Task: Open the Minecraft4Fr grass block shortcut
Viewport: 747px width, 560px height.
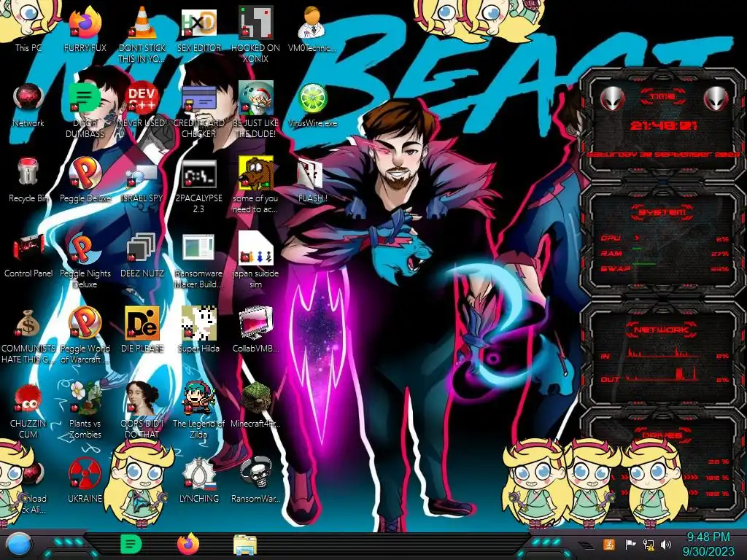Action: point(255,405)
